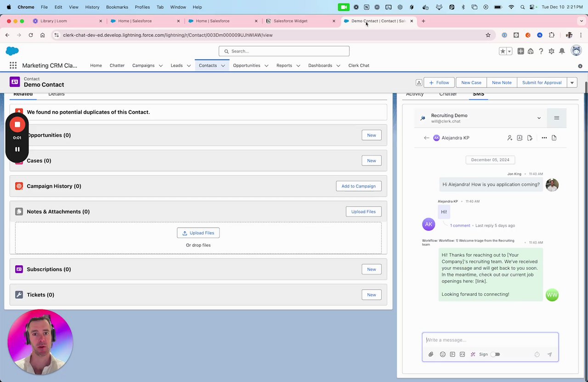Open the Setup gear icon

[551, 51]
